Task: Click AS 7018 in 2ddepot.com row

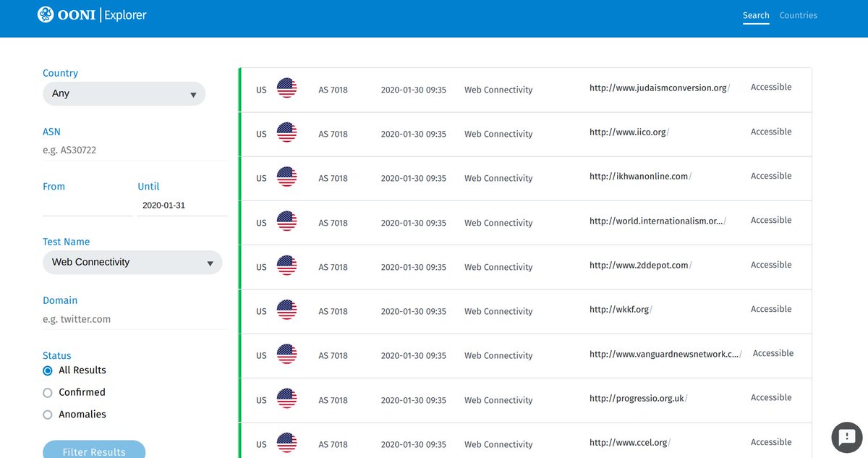Action: tap(333, 267)
